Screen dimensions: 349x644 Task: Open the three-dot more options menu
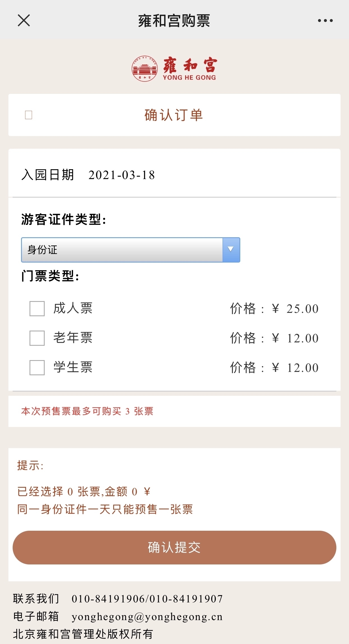tap(325, 21)
